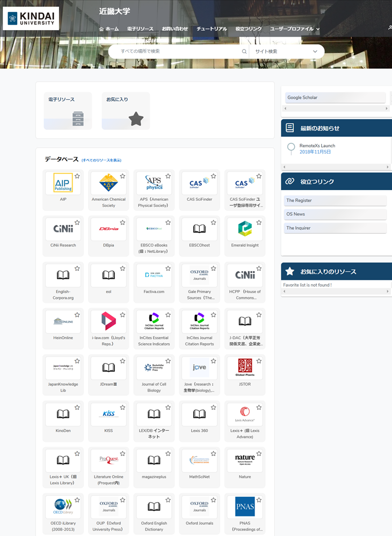Star the HeinOnline resource
This screenshot has height=536, width=392.
click(77, 315)
